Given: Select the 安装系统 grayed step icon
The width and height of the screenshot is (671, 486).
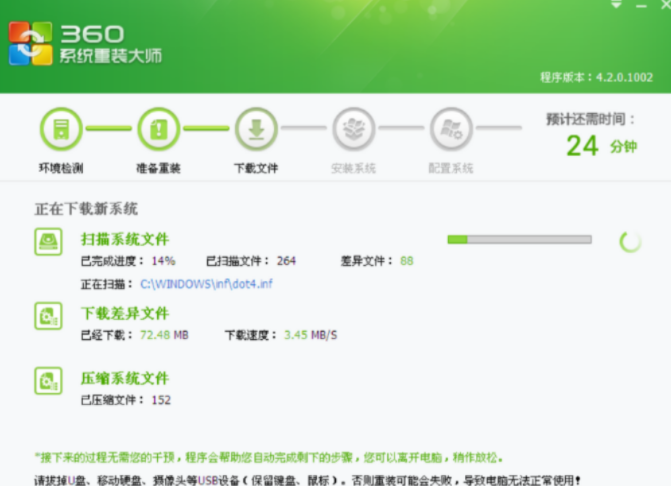Looking at the screenshot, I should click(354, 129).
